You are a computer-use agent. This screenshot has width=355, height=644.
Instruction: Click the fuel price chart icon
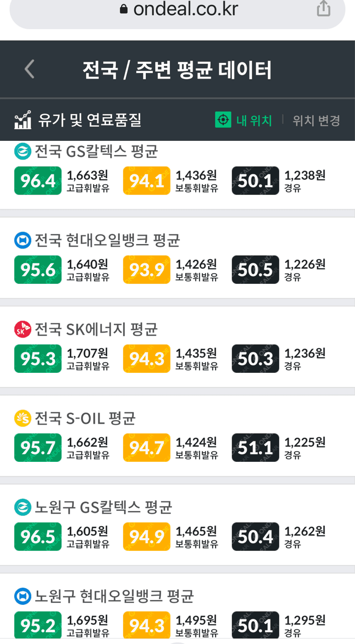click(x=21, y=119)
